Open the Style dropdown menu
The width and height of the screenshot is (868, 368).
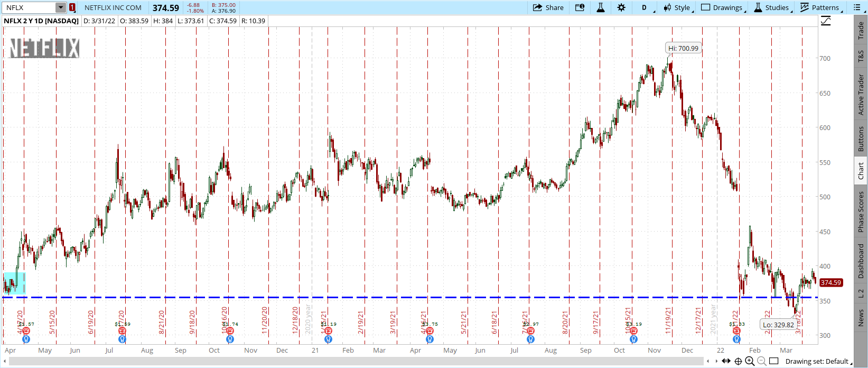[677, 7]
